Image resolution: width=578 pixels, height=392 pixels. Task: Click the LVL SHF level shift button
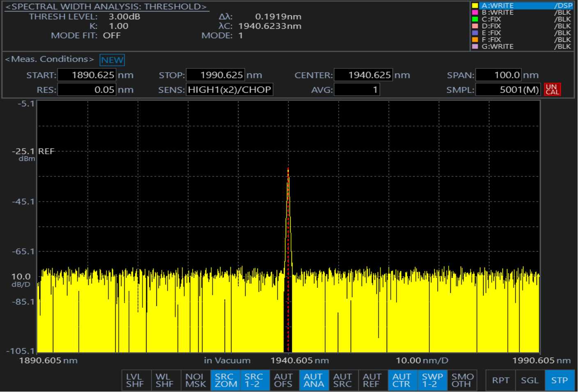click(135, 380)
